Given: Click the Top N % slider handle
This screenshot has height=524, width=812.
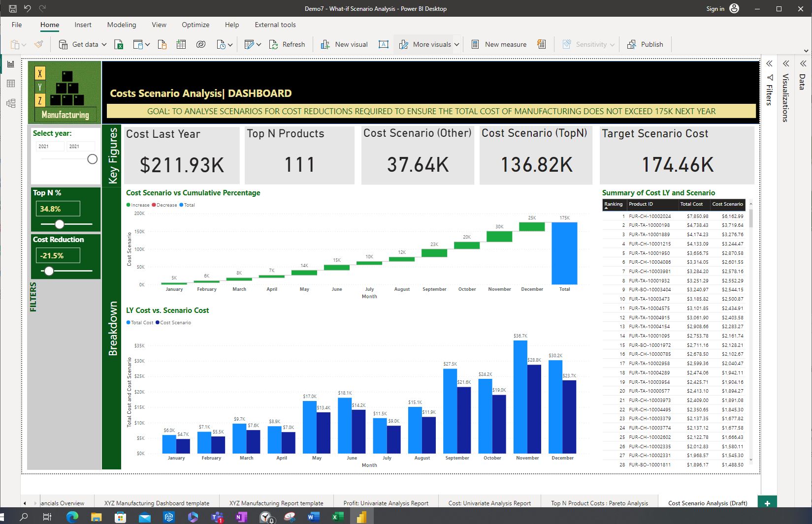Looking at the screenshot, I should [x=60, y=224].
